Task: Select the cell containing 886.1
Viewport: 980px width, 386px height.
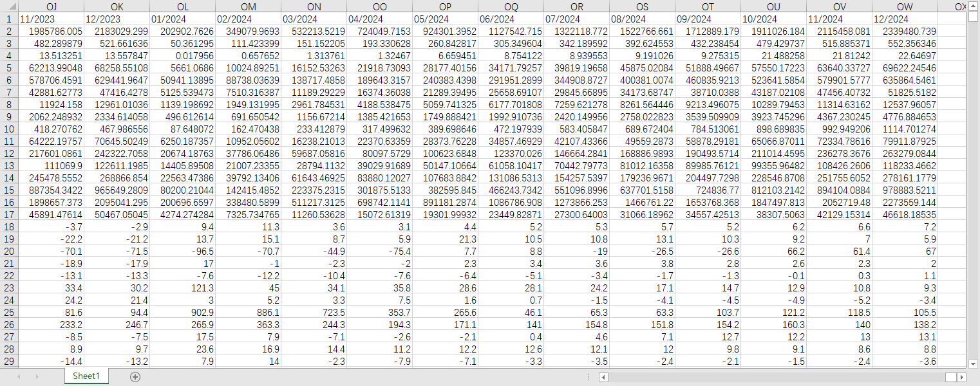Action: click(248, 312)
